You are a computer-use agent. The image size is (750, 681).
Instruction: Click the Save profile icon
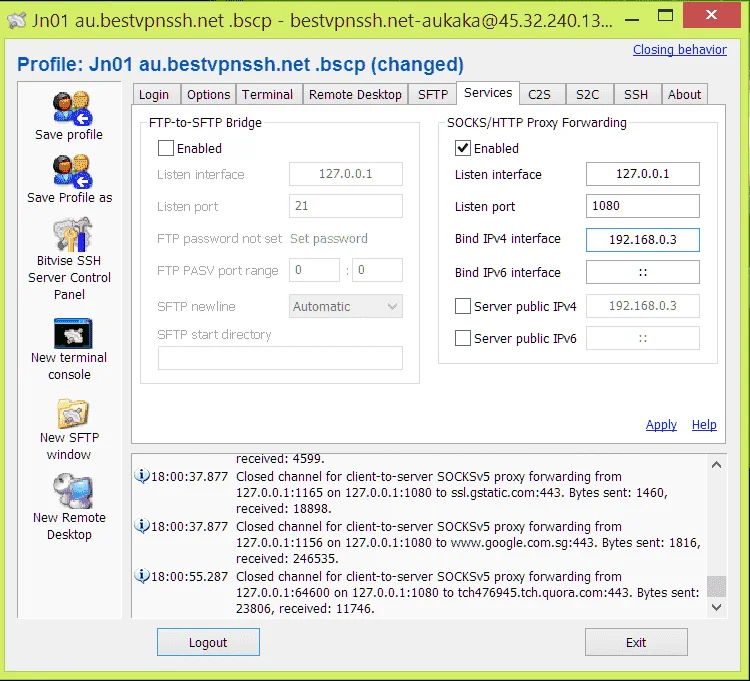click(72, 109)
